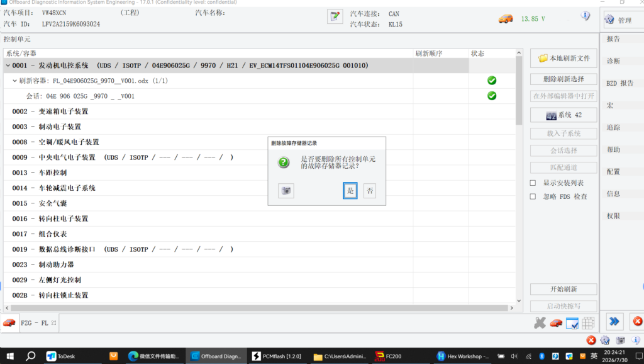Image resolution: width=644 pixels, height=364 pixels.
Task: Enable the 显示安装列表 checkbox
Action: tap(533, 183)
